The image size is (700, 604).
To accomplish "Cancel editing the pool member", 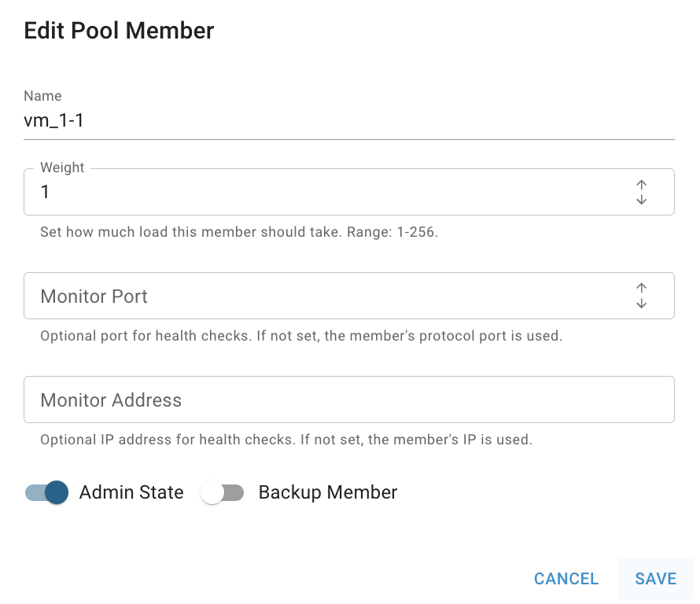I will [566, 579].
